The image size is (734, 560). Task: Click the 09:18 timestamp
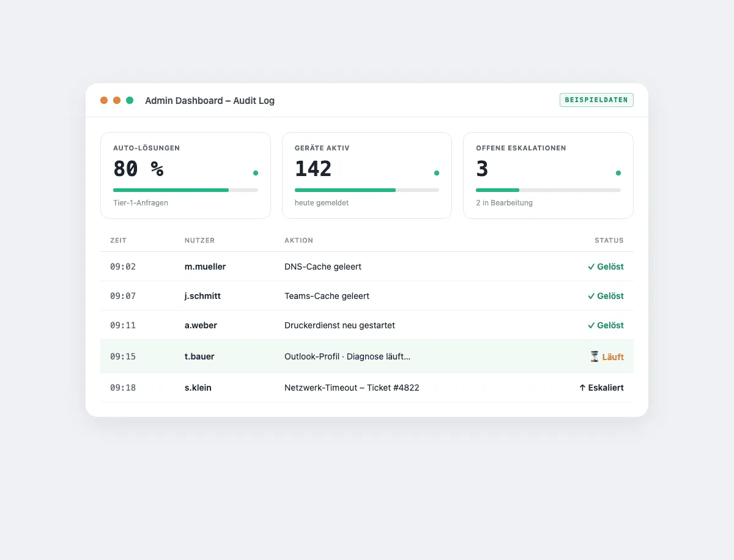123,388
